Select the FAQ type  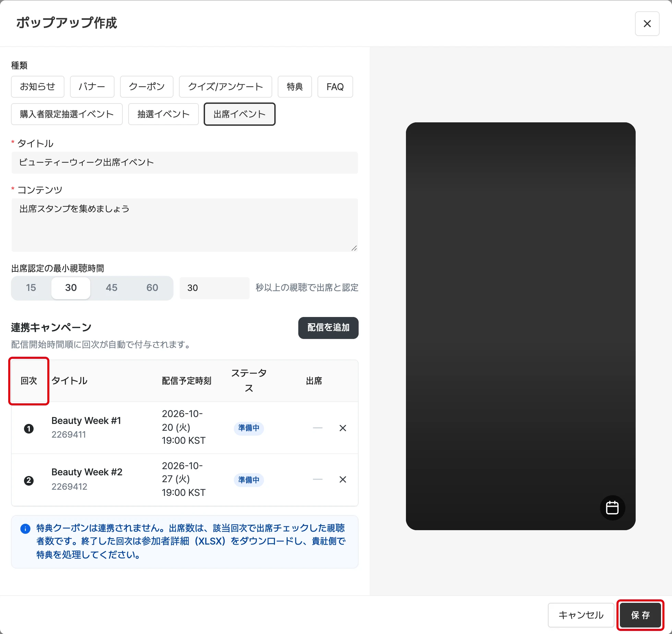click(335, 87)
